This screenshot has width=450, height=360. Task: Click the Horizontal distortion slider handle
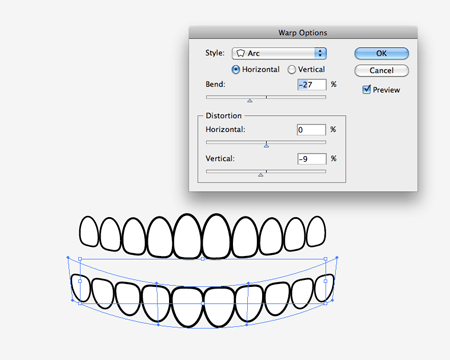[x=266, y=145]
